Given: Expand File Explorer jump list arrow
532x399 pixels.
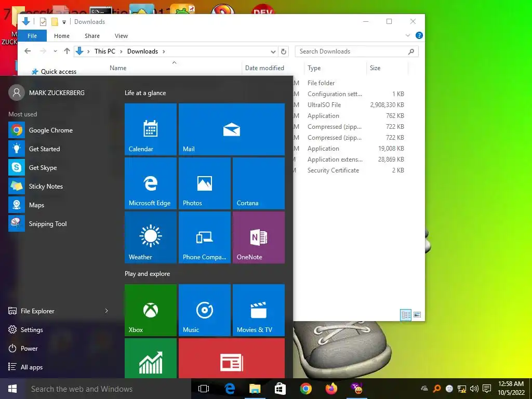Looking at the screenshot, I should (x=107, y=311).
